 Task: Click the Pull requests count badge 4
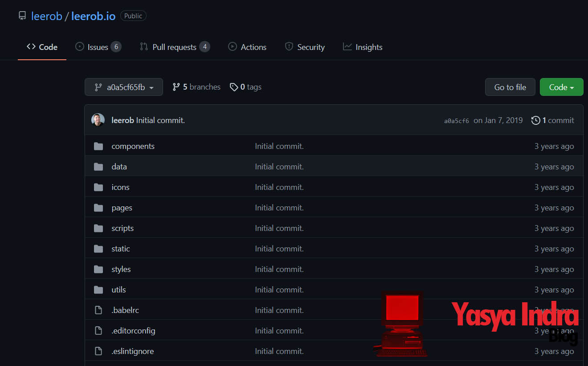(204, 47)
